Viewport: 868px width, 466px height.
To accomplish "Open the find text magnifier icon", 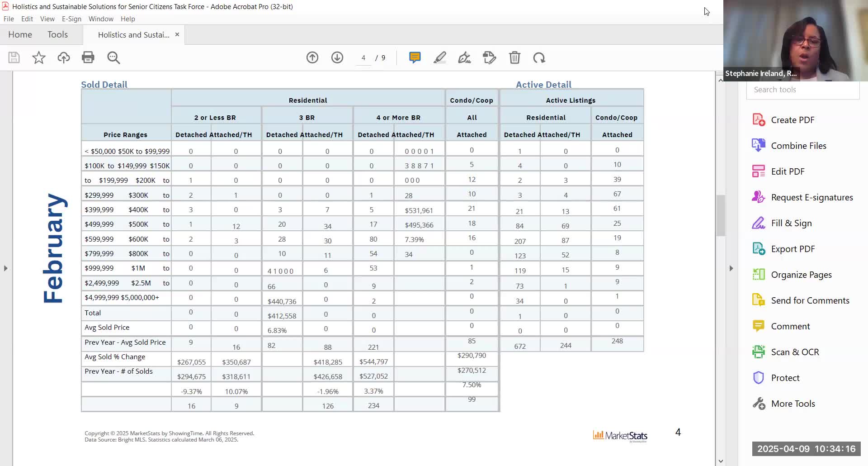I will (113, 57).
